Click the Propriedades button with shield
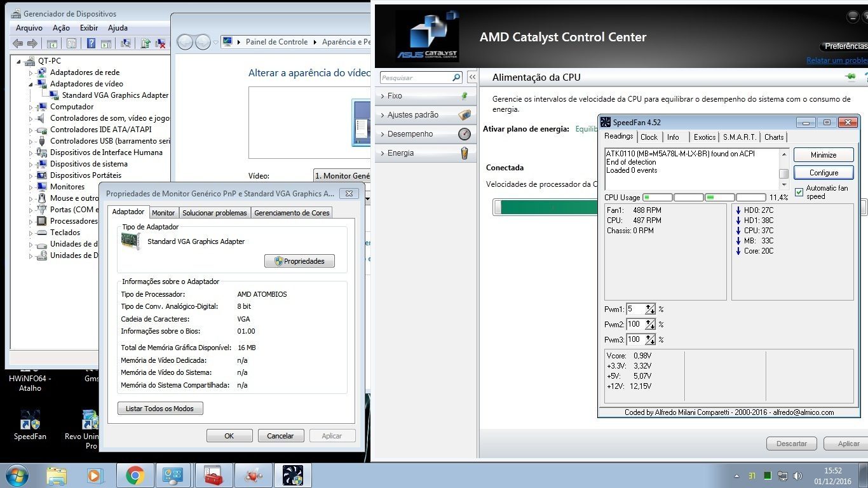Viewport: 868px width, 488px height. click(299, 261)
